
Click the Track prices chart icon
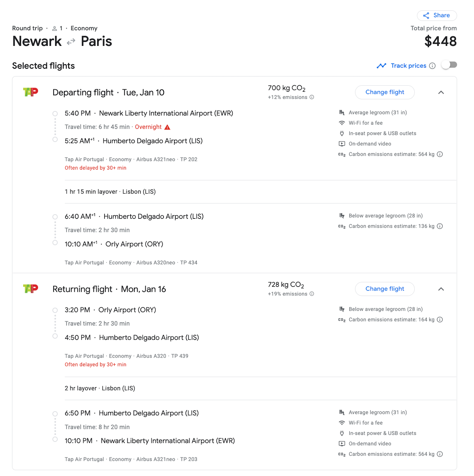coord(382,66)
